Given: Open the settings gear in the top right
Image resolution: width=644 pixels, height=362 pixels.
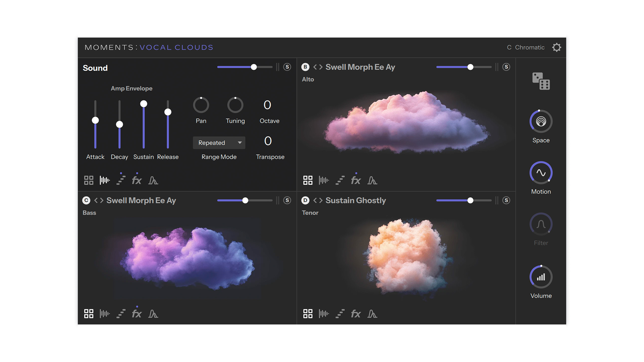Looking at the screenshot, I should point(556,47).
